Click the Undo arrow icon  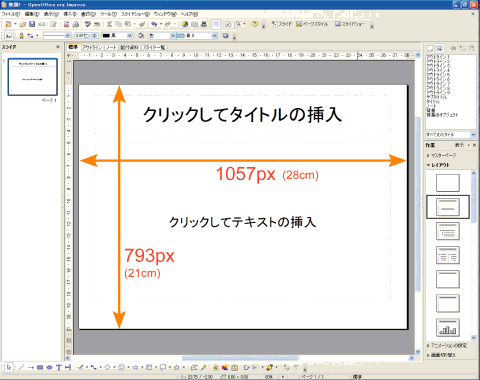pyautogui.click(x=154, y=24)
